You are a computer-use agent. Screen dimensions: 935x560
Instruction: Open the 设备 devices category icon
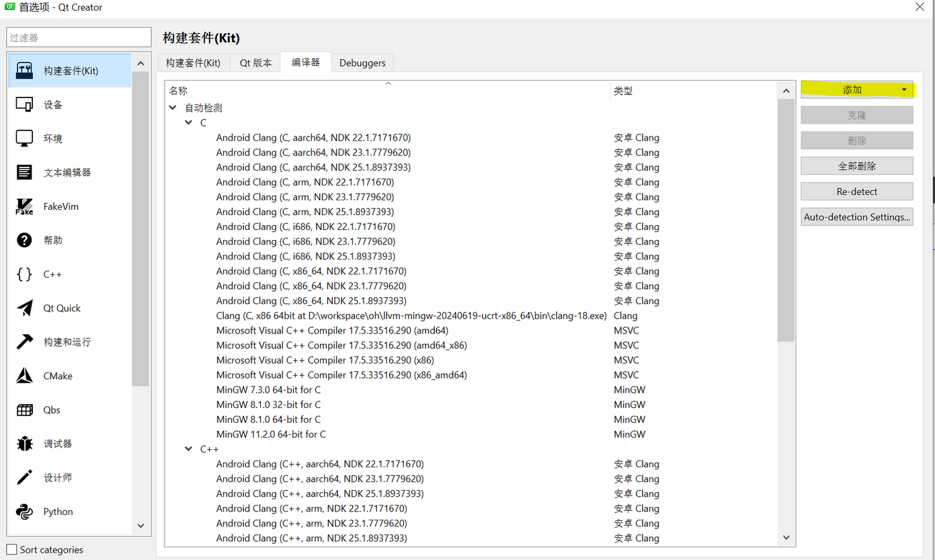point(24,105)
